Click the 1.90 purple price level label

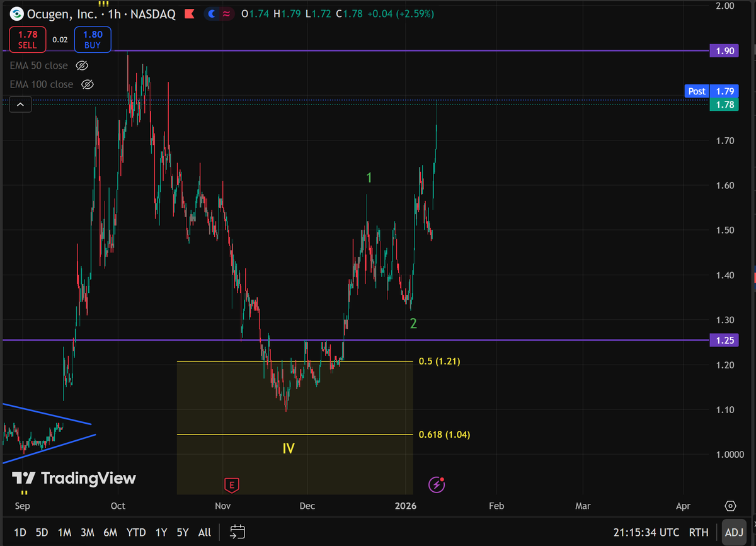point(723,50)
